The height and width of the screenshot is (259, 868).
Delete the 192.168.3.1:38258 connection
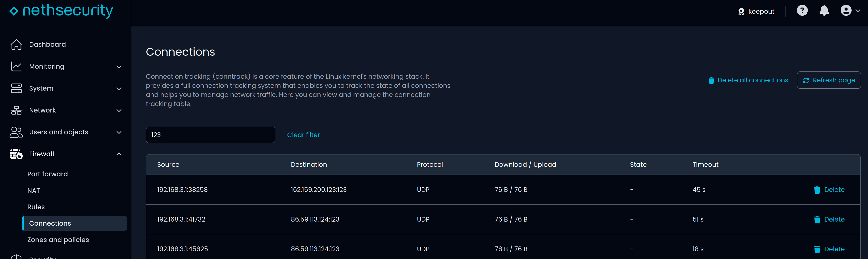[x=829, y=190]
